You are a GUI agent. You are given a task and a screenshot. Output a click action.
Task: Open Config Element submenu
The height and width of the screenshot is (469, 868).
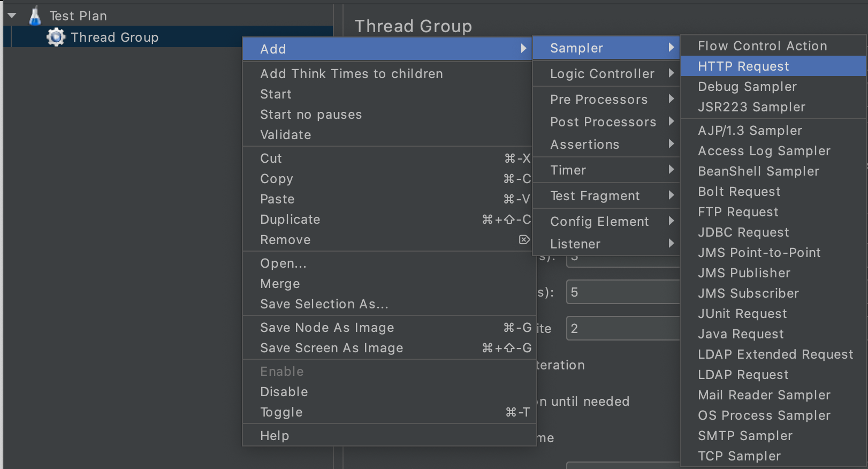[606, 221]
